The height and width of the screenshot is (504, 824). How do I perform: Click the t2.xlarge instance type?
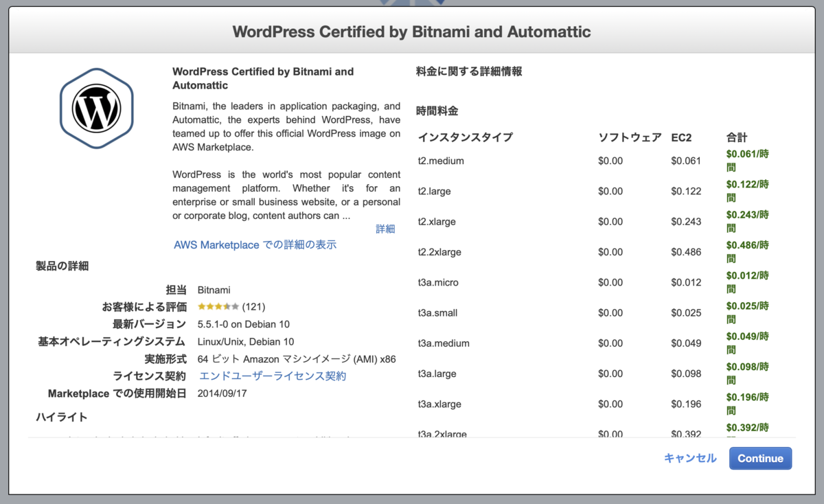coord(437,222)
